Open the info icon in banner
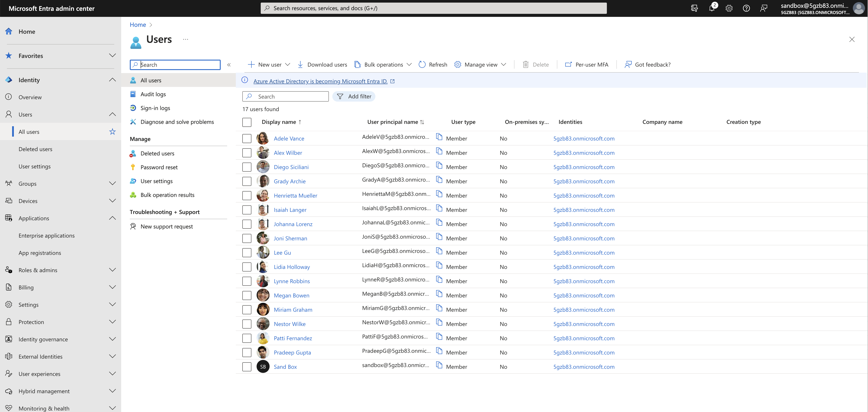Image resolution: width=868 pixels, height=412 pixels. click(245, 80)
